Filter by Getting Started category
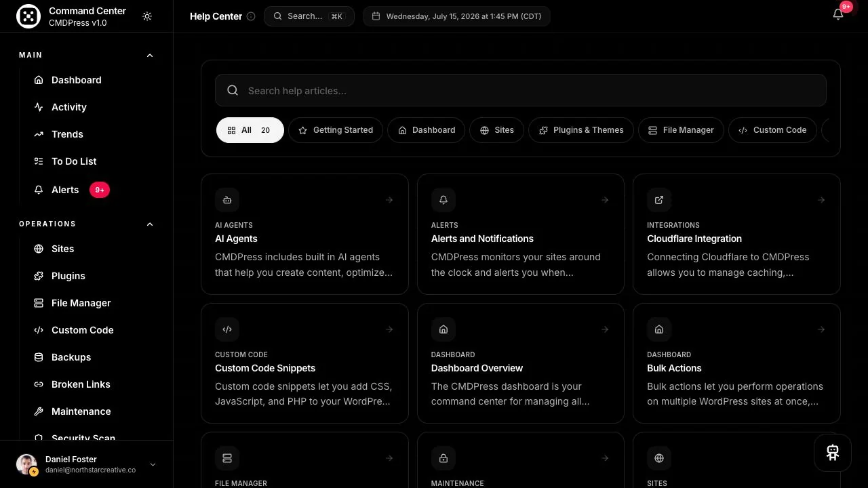This screenshot has width=868, height=488. [336, 130]
